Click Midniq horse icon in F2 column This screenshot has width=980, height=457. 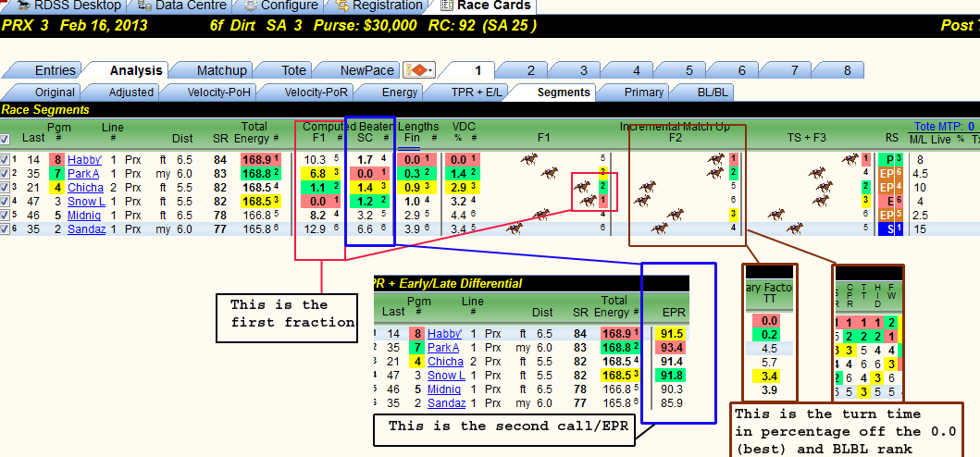click(x=675, y=215)
